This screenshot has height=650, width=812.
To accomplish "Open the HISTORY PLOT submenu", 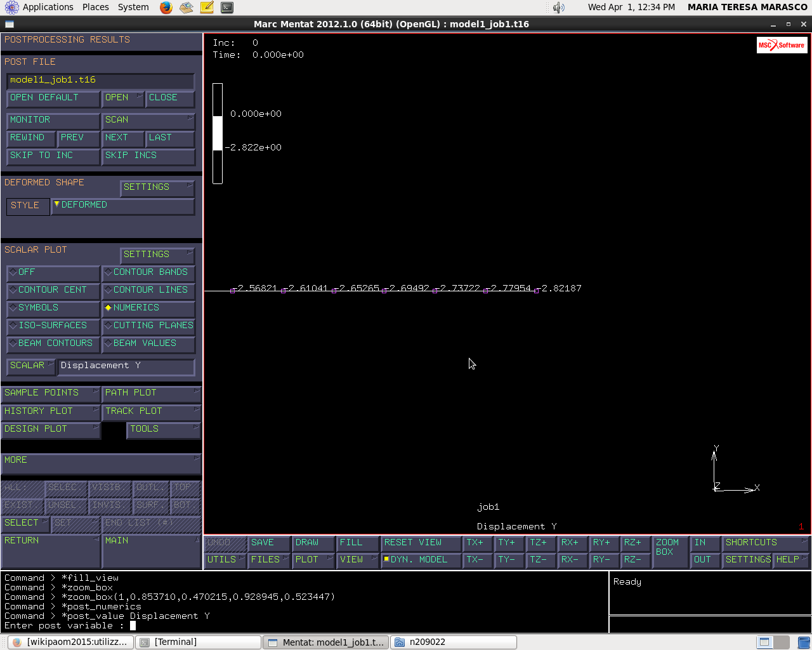I will point(51,412).
